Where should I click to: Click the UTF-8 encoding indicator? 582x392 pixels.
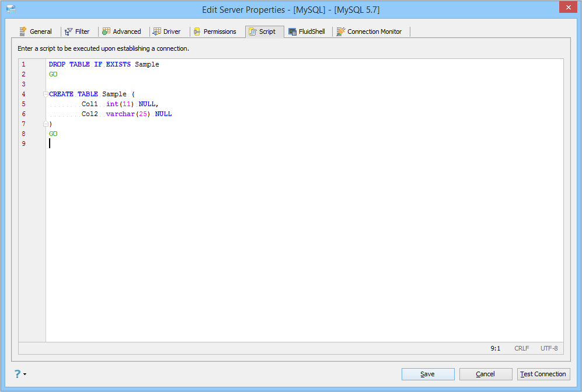pyautogui.click(x=549, y=348)
